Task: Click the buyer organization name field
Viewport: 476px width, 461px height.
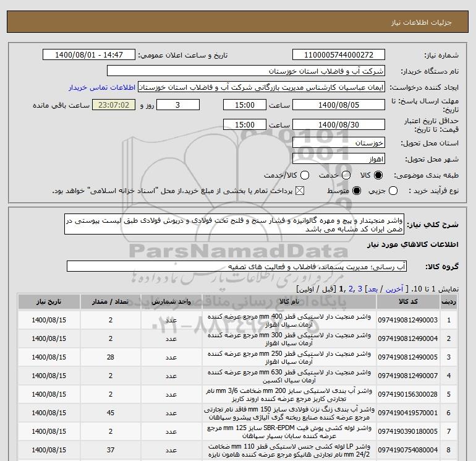Action: click(x=246, y=71)
